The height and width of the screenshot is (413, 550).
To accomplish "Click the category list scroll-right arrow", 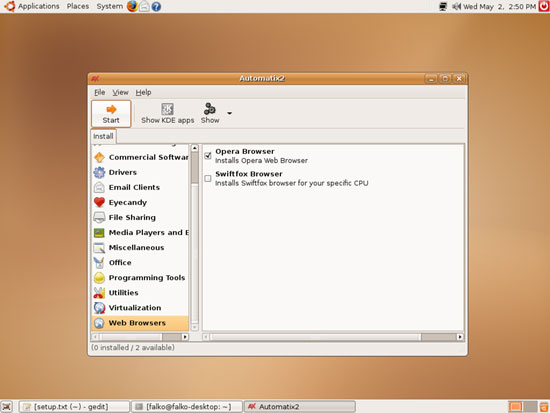I will pos(185,337).
